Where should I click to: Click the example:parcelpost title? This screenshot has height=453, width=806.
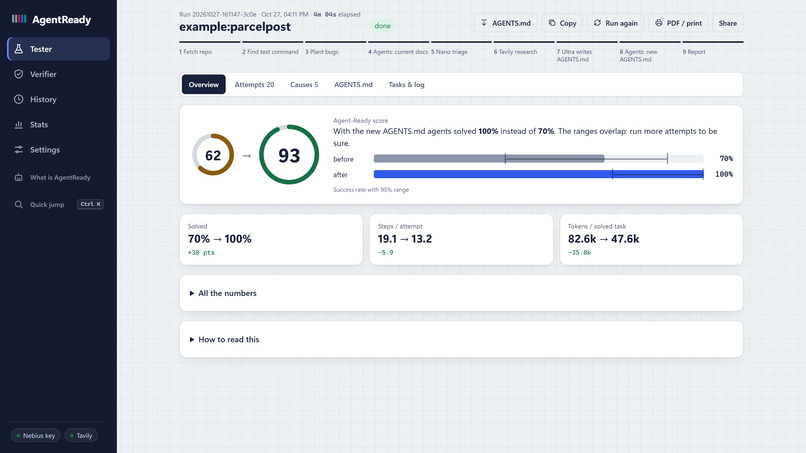click(x=235, y=27)
